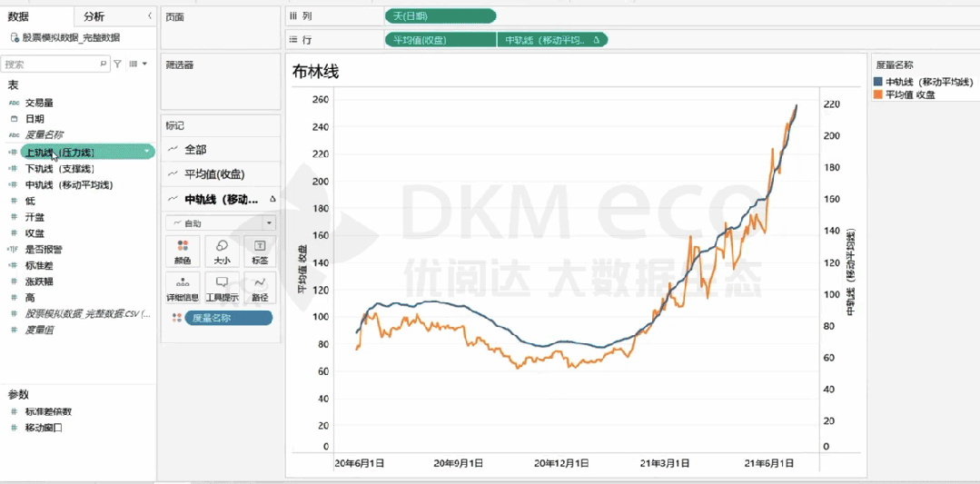
Task: Open the Size (大小) mark card
Action: pos(222,251)
